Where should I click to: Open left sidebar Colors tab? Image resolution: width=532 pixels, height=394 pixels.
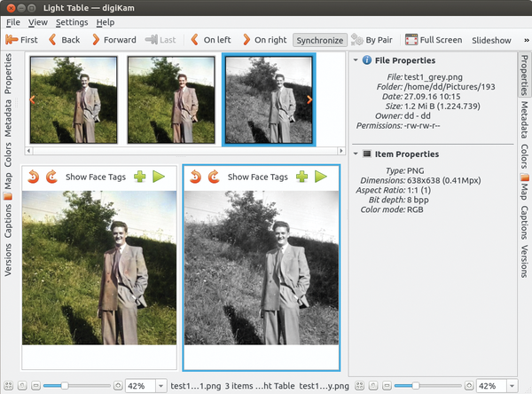[x=8, y=154]
